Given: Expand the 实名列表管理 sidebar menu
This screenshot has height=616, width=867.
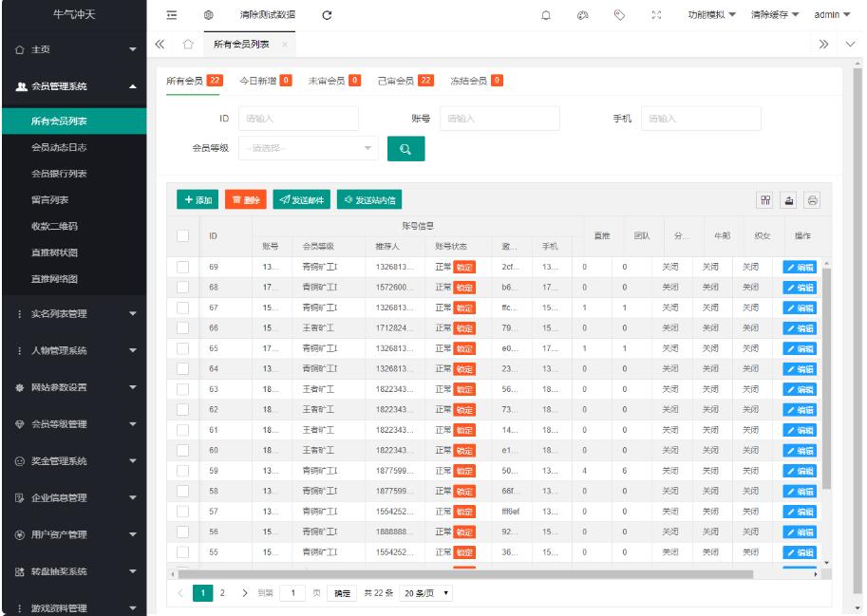Looking at the screenshot, I should [72, 313].
